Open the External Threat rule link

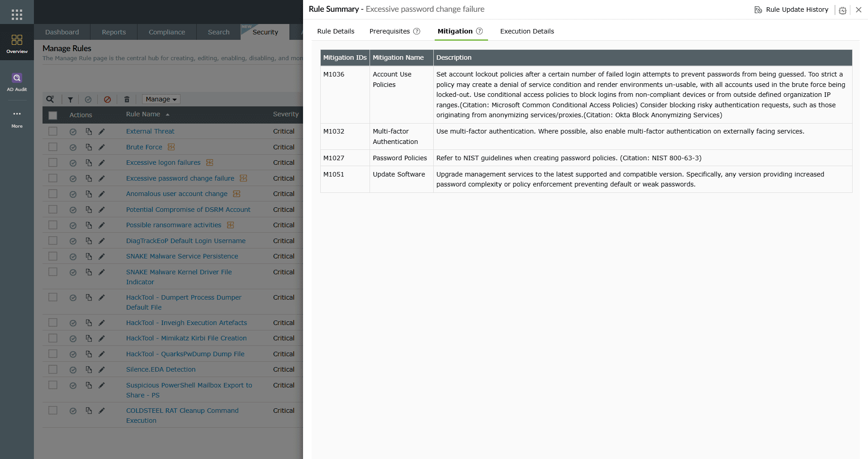click(150, 131)
